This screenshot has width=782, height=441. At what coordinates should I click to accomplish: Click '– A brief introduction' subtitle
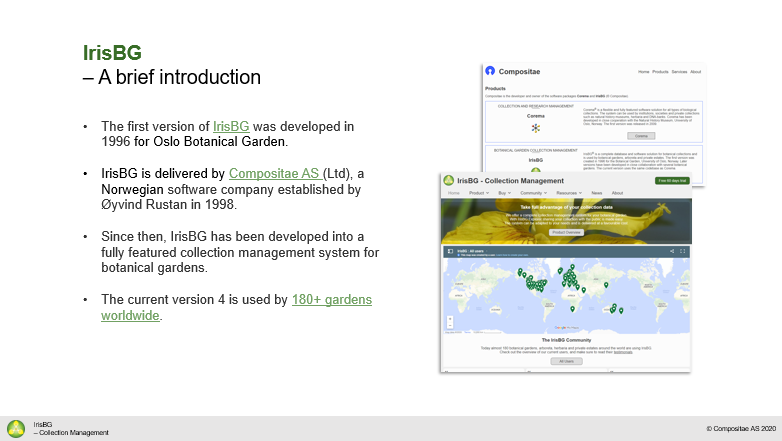tap(172, 77)
